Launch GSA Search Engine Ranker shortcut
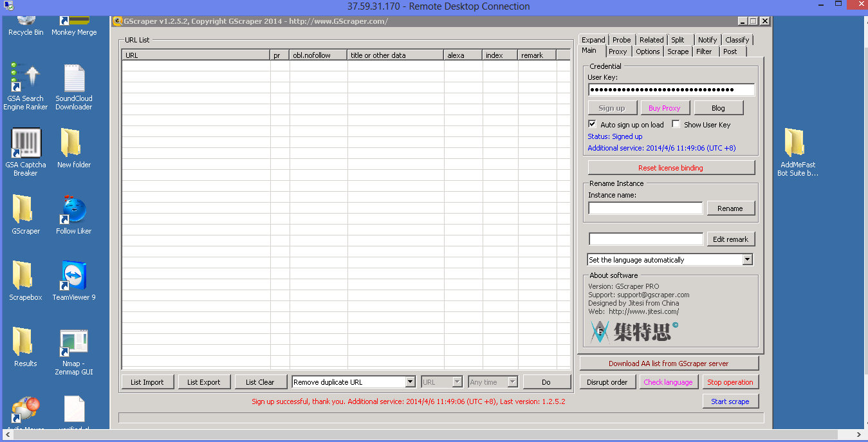The height and width of the screenshot is (442, 868). [26, 86]
